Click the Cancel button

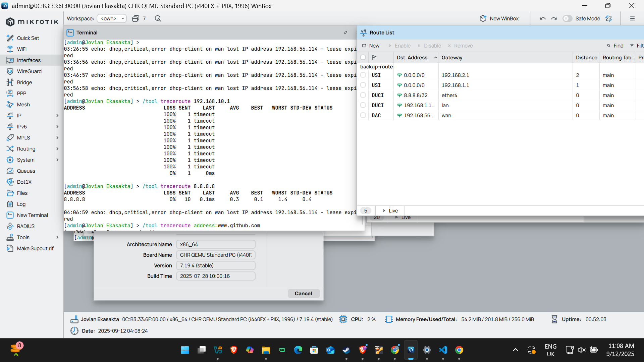[x=304, y=293]
